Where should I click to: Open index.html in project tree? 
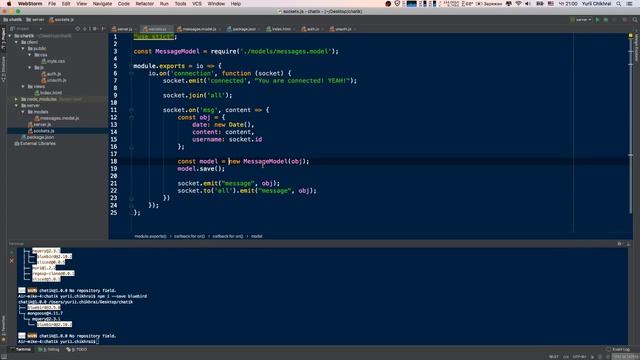coord(48,93)
